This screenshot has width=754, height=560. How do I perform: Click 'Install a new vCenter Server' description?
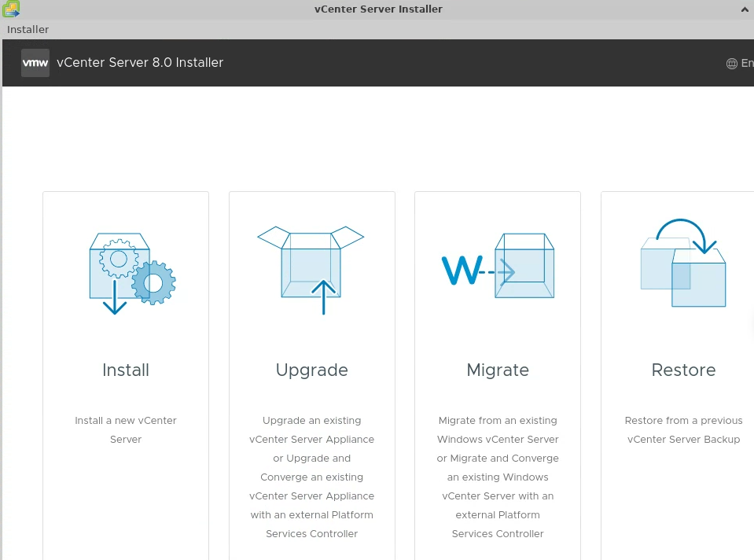tap(126, 430)
